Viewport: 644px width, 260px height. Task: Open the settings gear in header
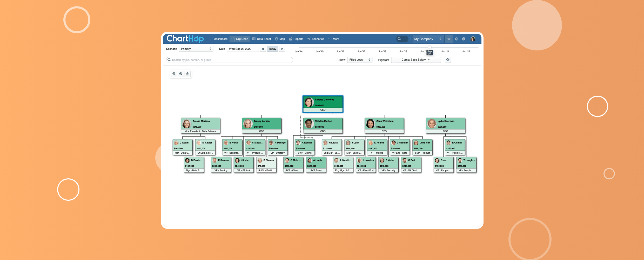[456, 39]
